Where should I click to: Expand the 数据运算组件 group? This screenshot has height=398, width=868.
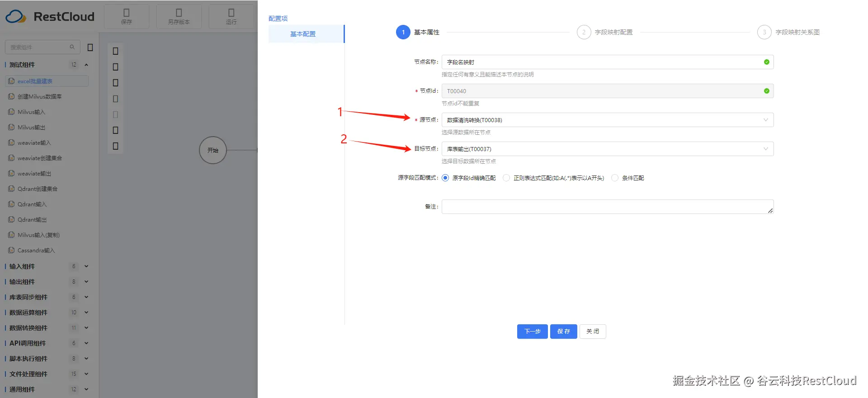(86, 313)
